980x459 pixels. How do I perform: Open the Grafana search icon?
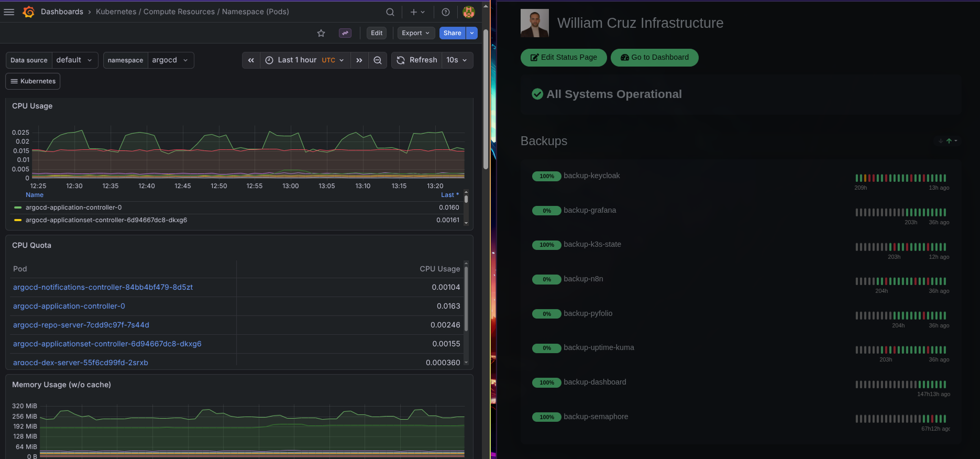pyautogui.click(x=390, y=12)
